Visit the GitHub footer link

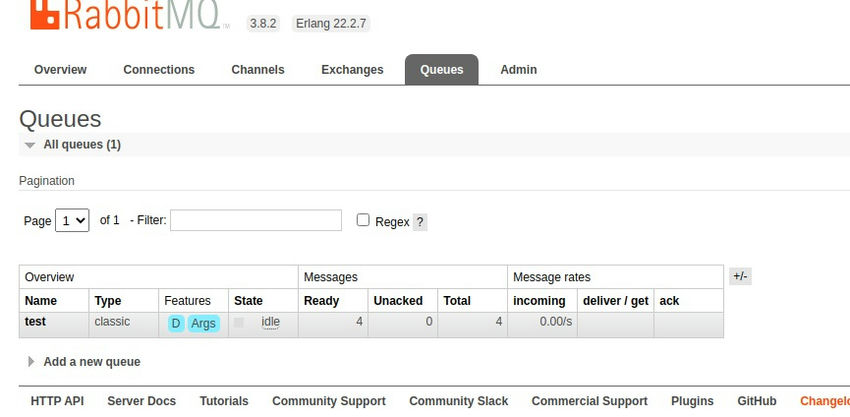pos(756,401)
